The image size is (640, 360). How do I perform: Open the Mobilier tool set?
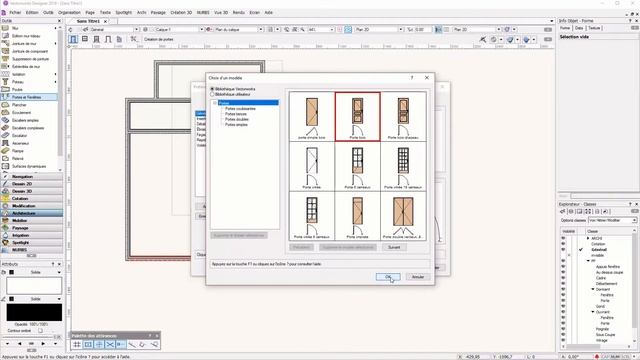click(x=32, y=221)
